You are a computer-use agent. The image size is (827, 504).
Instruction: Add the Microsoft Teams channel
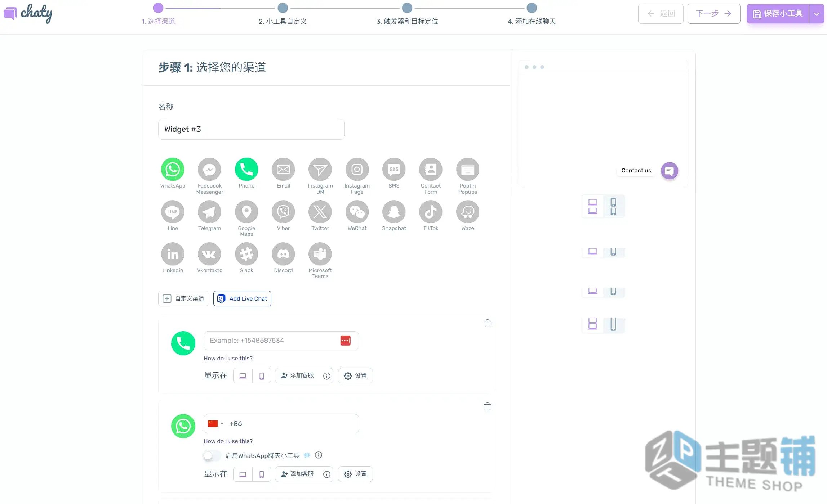(320, 254)
